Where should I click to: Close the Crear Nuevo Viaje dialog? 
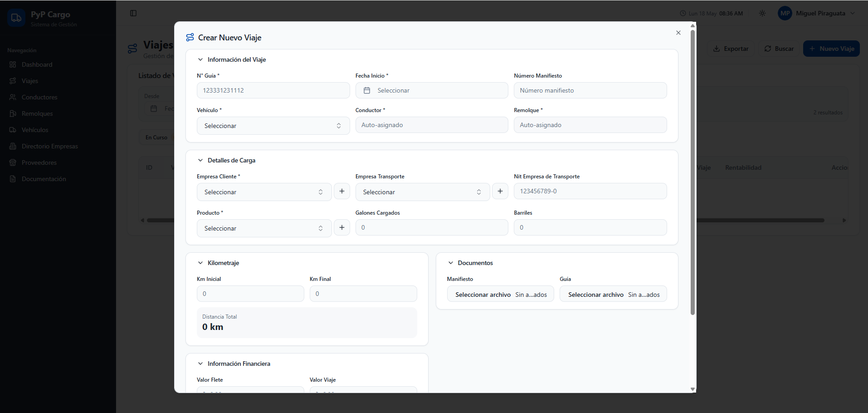[x=678, y=33]
